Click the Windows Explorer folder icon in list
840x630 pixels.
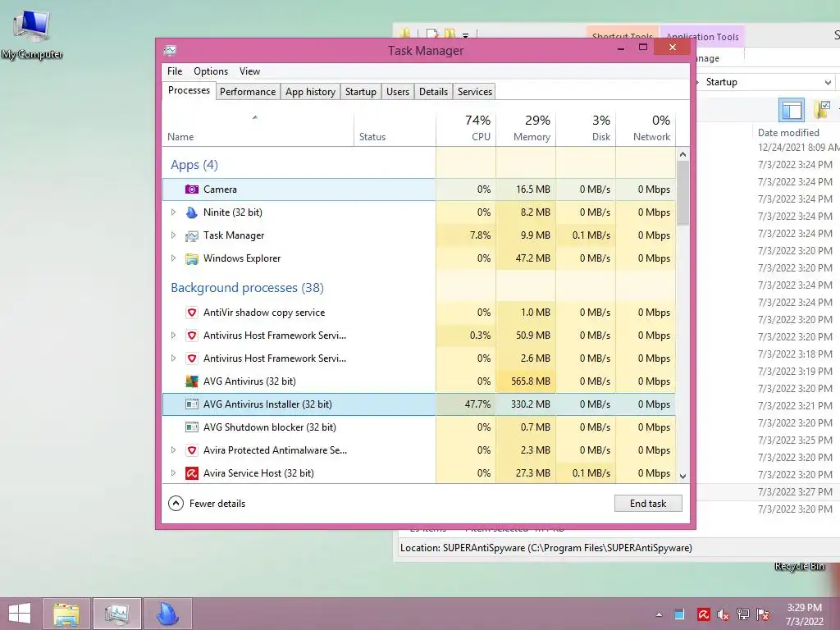click(192, 258)
